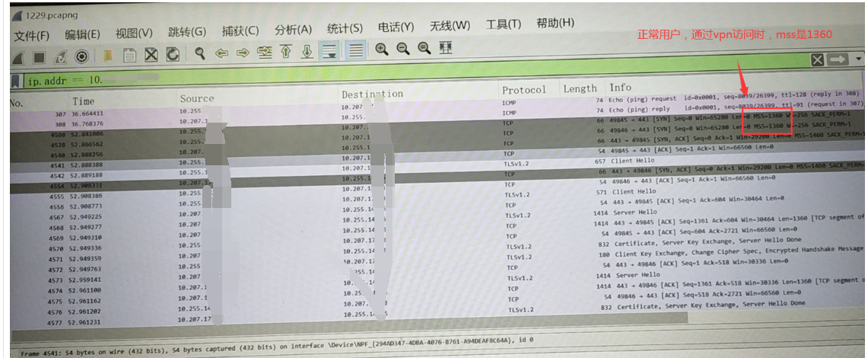Sort by the Info column header

[621, 88]
